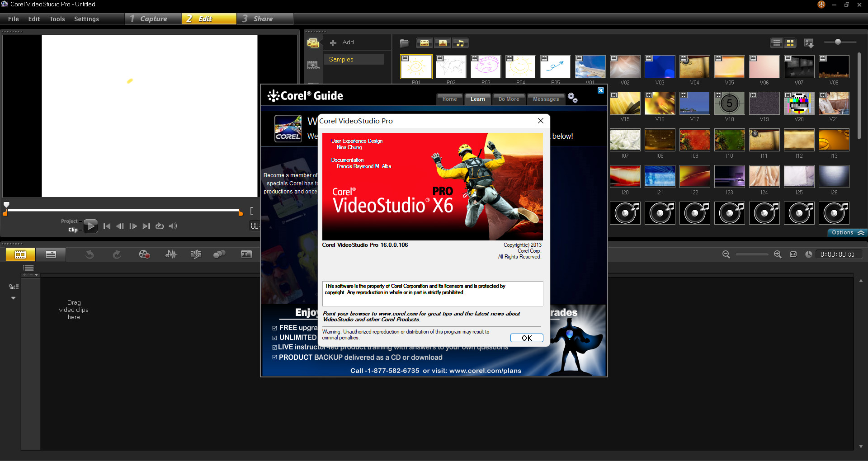The image size is (868, 461).
Task: Click the Import Media Files folder icon
Action: (x=405, y=43)
